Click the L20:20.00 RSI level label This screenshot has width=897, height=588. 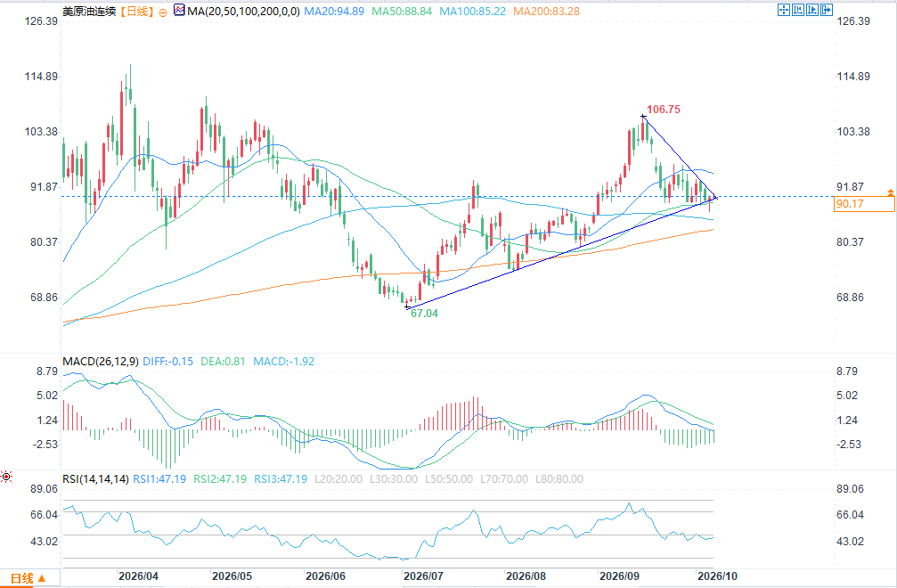tap(338, 479)
